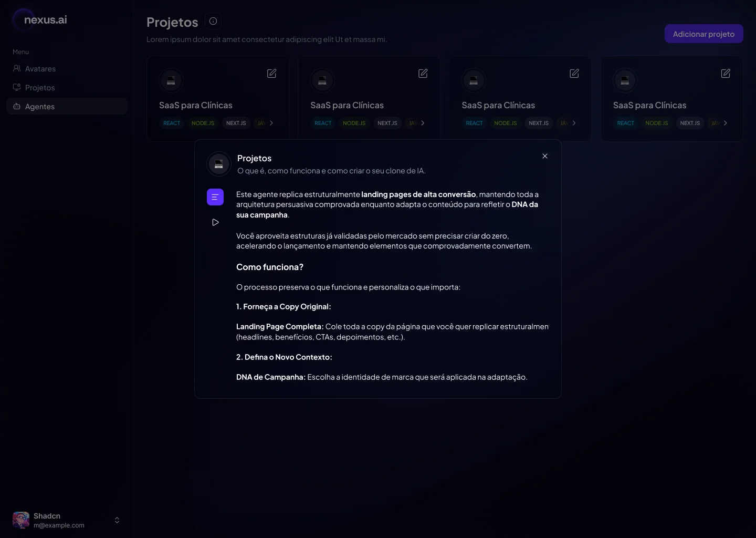The height and width of the screenshot is (538, 756).
Task: Expand the Shadcn account switcher chevron
Action: tap(117, 520)
